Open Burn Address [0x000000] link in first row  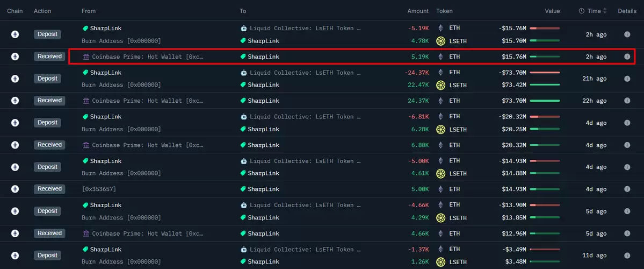(121, 41)
